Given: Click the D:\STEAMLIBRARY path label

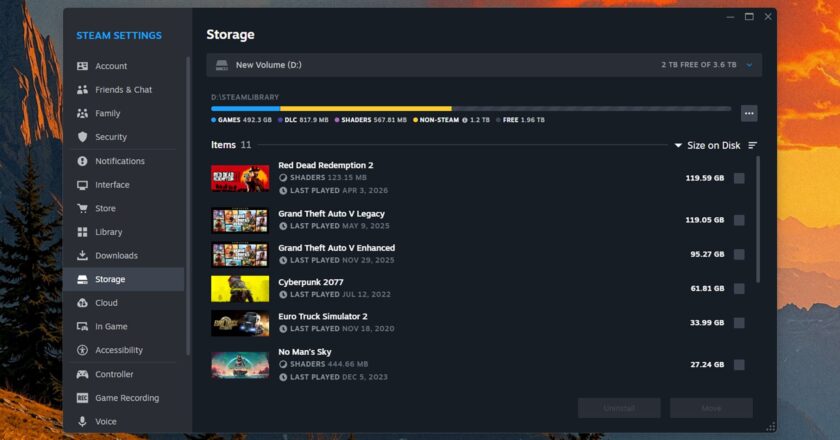Looking at the screenshot, I should pos(245,97).
